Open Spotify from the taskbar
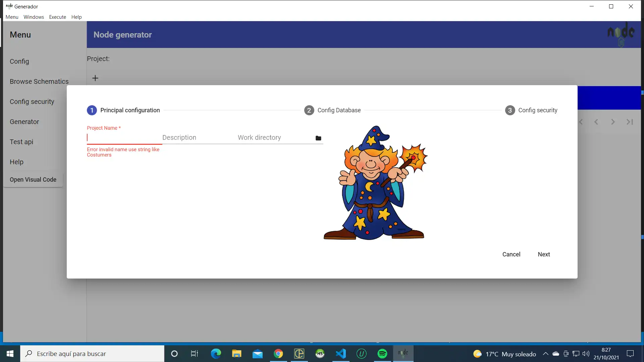The image size is (644, 362). pos(382,354)
